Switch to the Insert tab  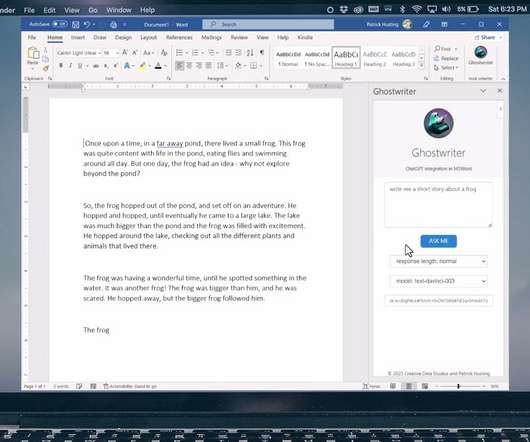pos(78,37)
